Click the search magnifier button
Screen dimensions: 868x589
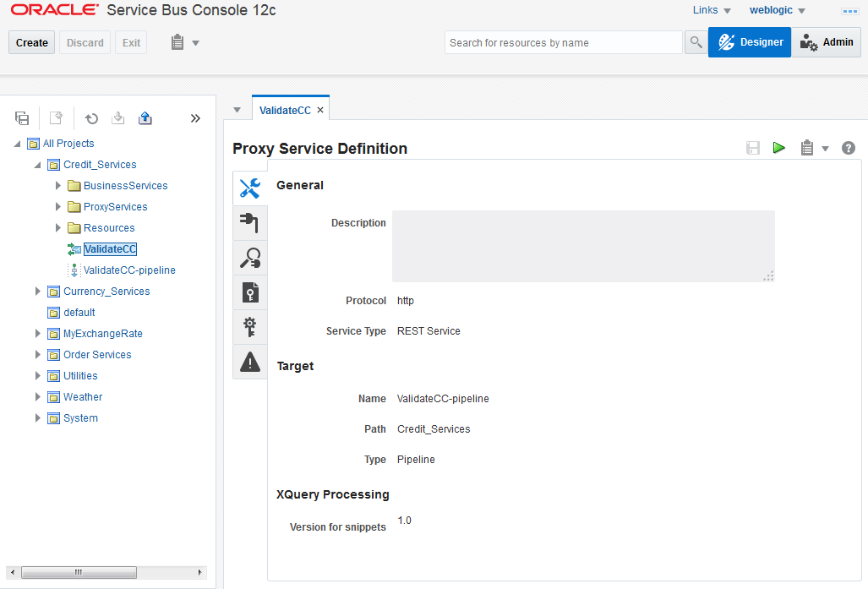coord(696,42)
